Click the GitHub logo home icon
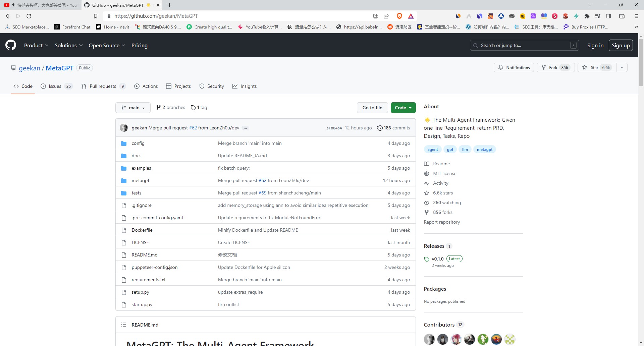644x346 pixels. pos(10,45)
